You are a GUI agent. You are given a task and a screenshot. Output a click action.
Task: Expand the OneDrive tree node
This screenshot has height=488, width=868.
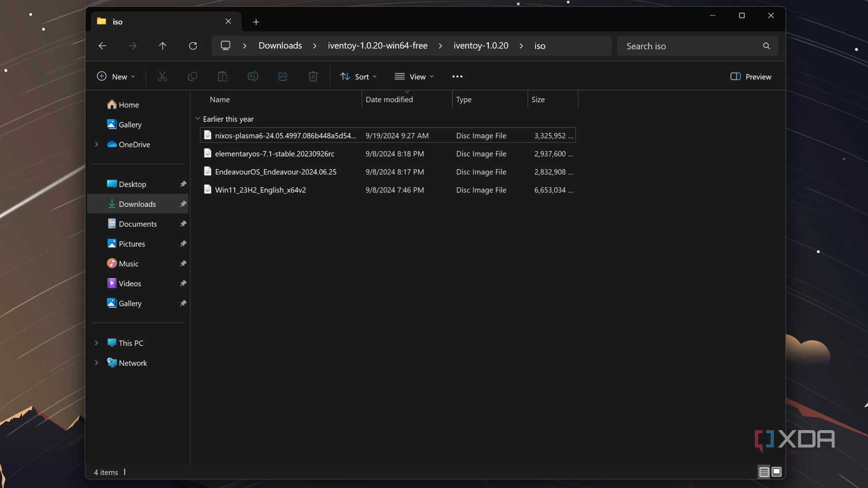(x=97, y=144)
